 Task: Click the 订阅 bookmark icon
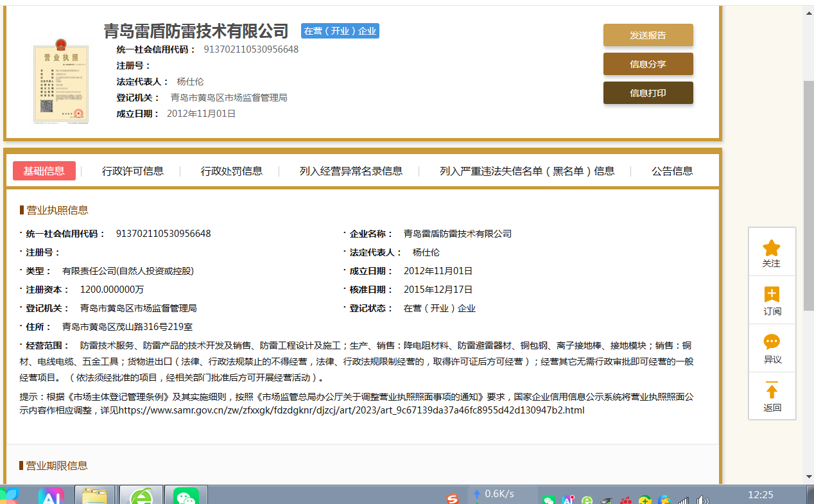point(771,295)
